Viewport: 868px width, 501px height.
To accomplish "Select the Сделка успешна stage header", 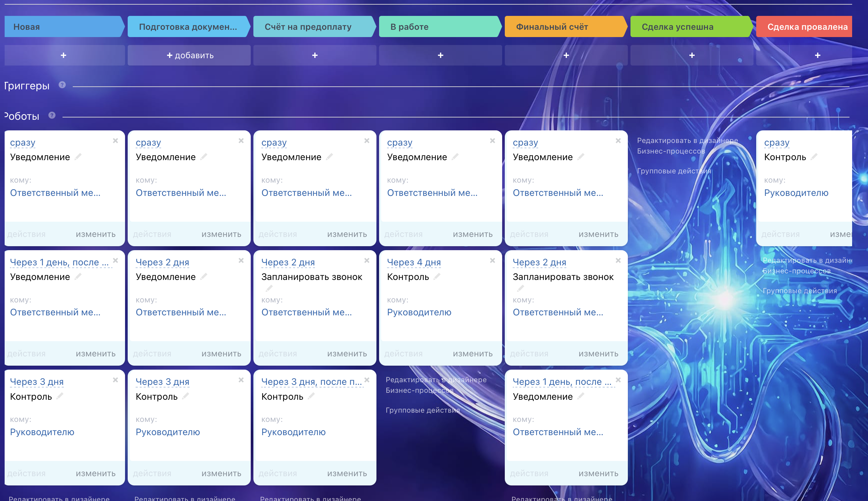I will click(x=692, y=26).
